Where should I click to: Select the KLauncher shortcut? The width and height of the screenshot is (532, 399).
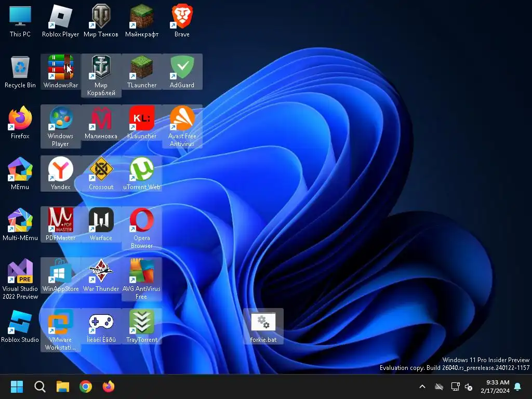tap(141, 123)
